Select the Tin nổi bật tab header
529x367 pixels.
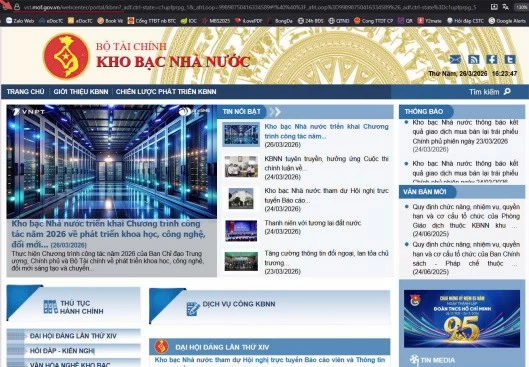tap(242, 112)
